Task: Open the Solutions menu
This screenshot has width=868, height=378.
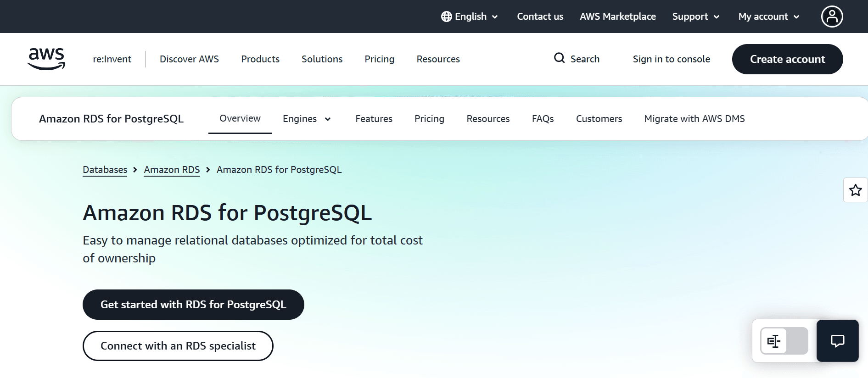Action: pyautogui.click(x=322, y=59)
